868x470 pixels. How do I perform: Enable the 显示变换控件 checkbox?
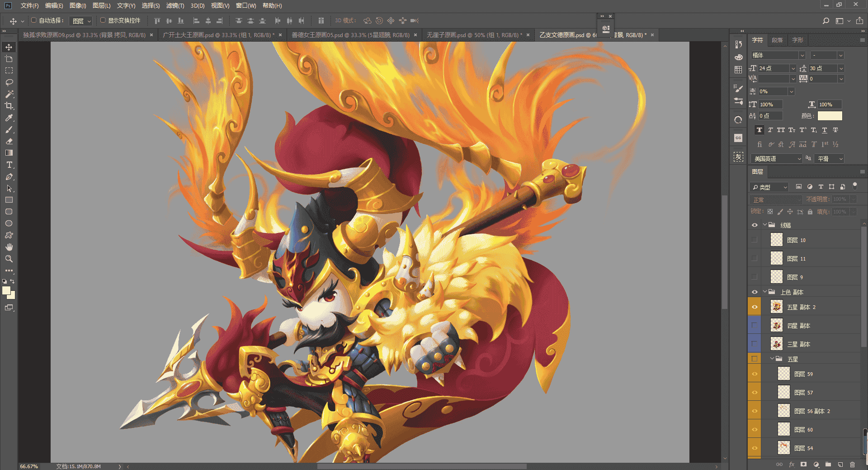(x=103, y=20)
